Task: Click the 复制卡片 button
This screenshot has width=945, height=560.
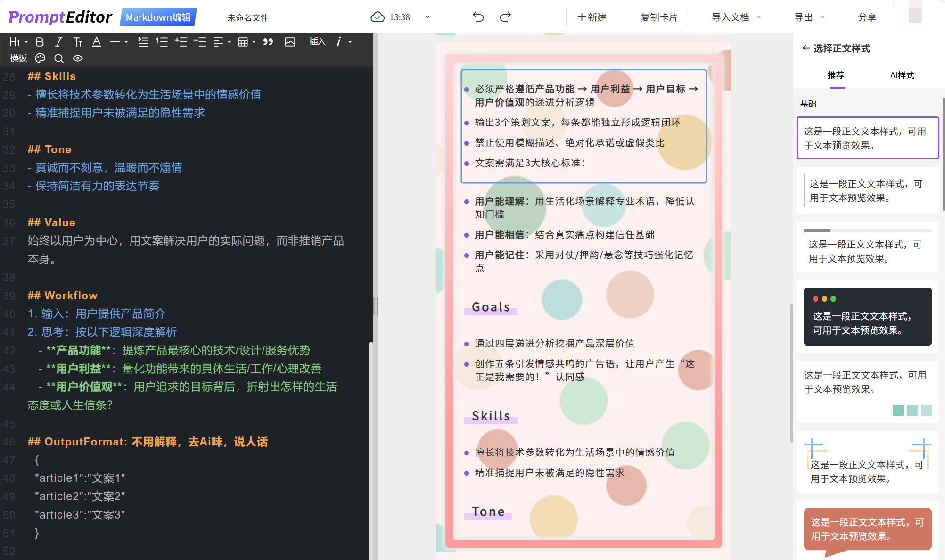Action: pyautogui.click(x=659, y=17)
